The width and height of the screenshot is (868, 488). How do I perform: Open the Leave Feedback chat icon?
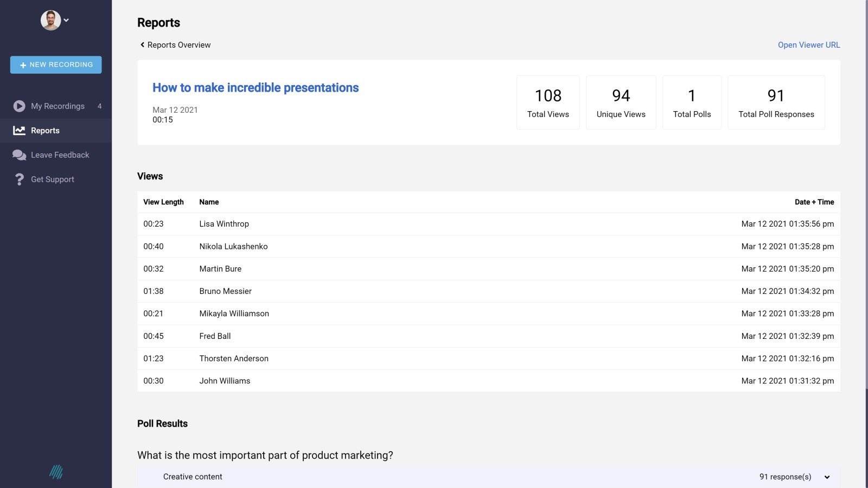point(19,155)
